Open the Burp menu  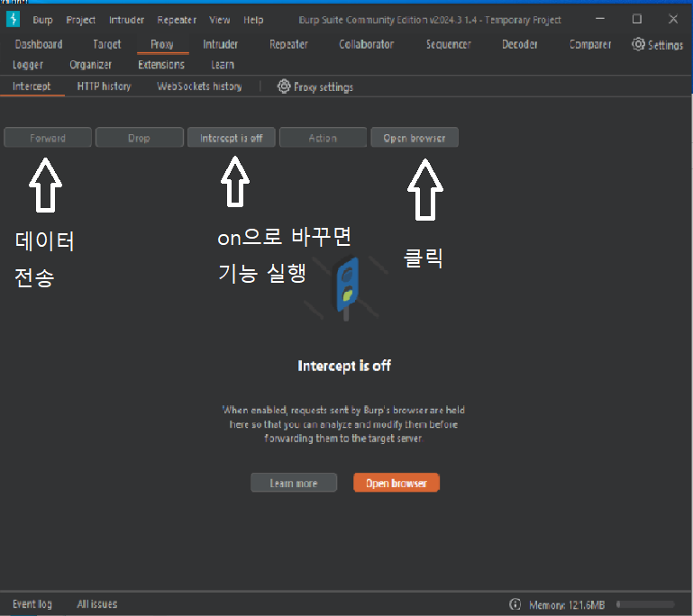point(42,20)
